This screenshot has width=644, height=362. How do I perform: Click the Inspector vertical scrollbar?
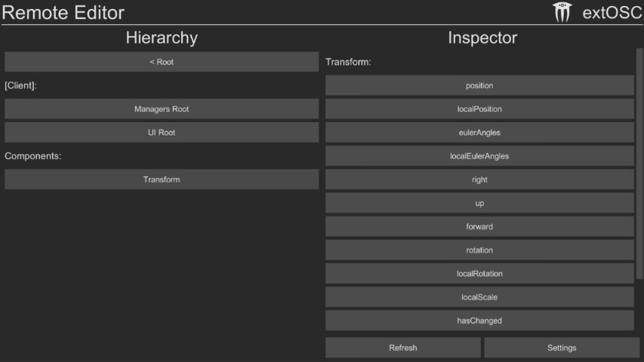639,164
